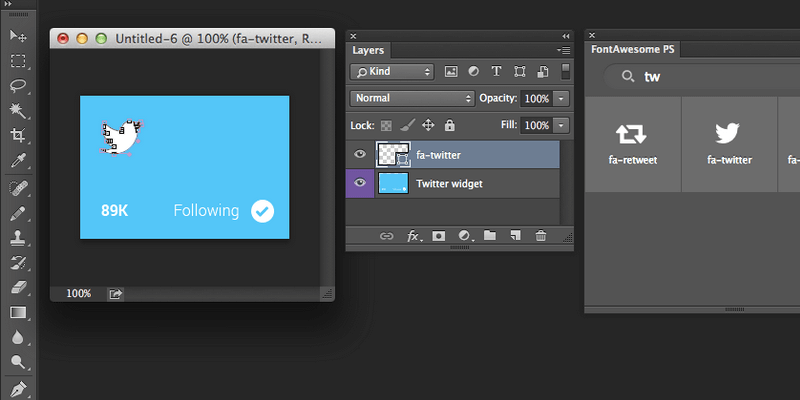The image size is (800, 400).
Task: Toggle visibility of Twitter widget layer
Action: pos(360,184)
